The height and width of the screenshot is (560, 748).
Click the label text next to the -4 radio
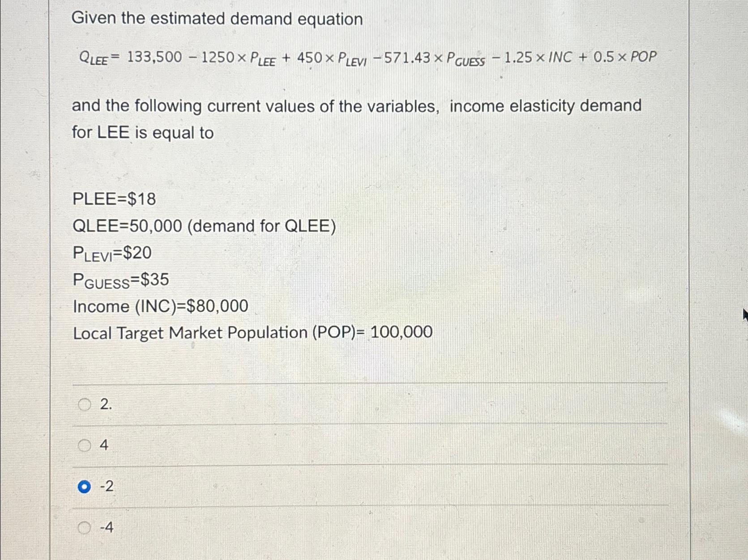(107, 528)
